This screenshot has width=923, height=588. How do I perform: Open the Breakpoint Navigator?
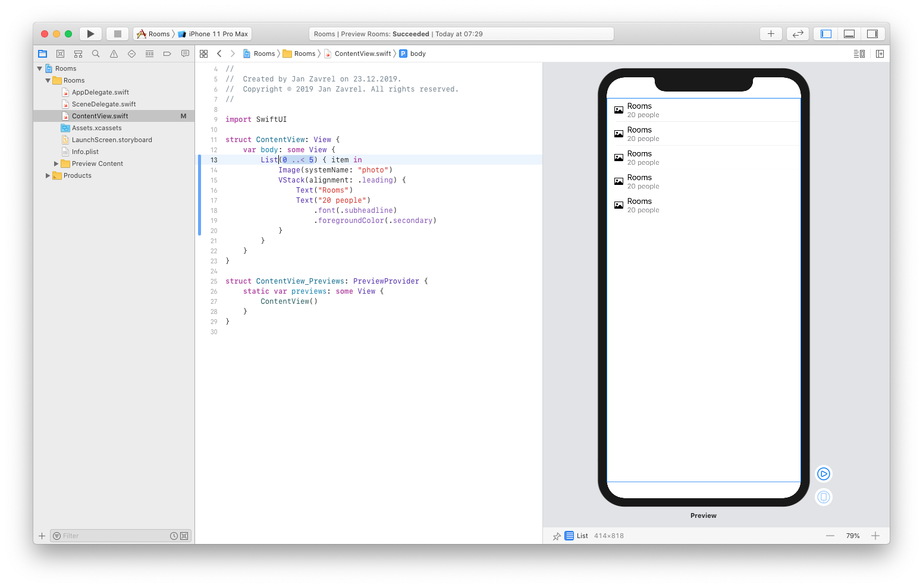tap(167, 54)
